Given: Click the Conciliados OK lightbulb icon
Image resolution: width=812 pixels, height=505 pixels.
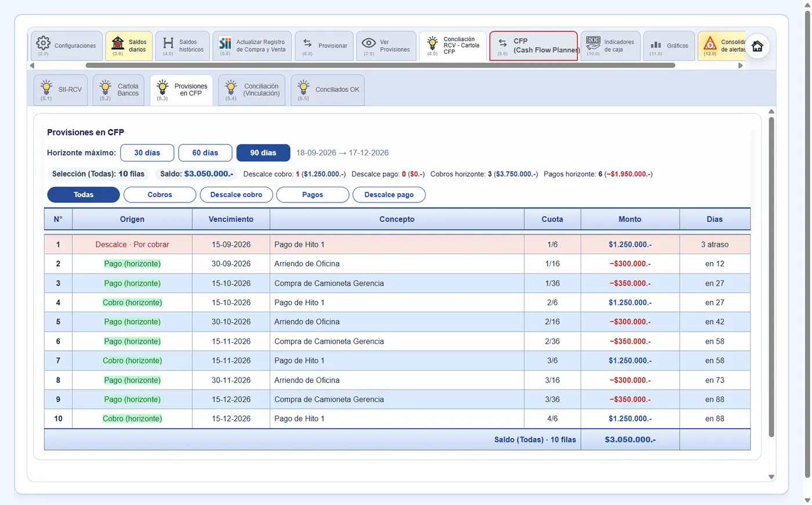Looking at the screenshot, I should (x=303, y=87).
